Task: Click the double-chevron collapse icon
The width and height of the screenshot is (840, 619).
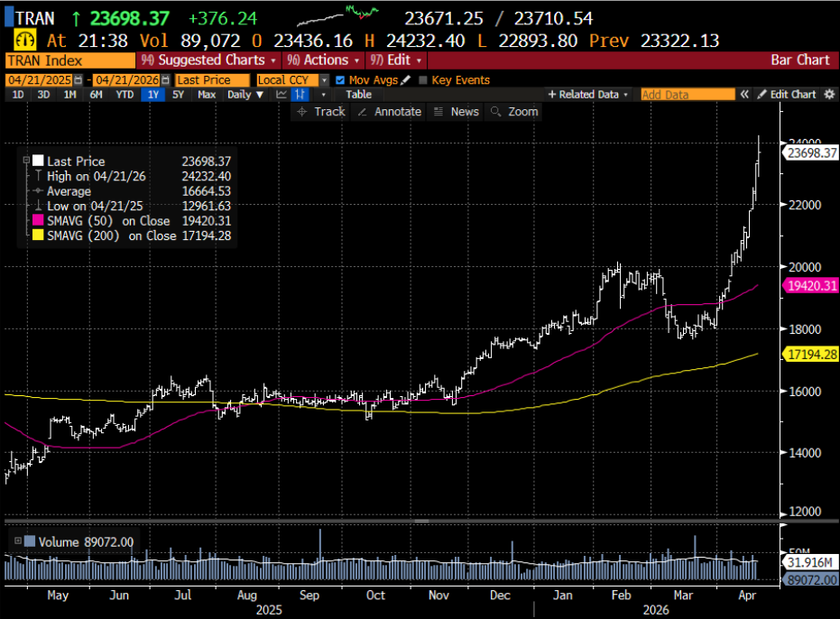Action: click(x=745, y=94)
